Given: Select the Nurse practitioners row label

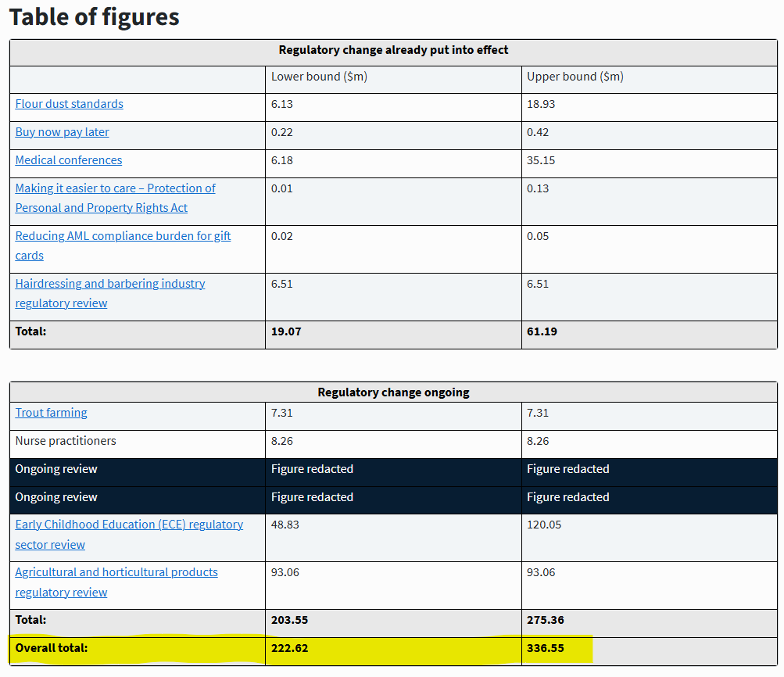Looking at the screenshot, I should (66, 440).
